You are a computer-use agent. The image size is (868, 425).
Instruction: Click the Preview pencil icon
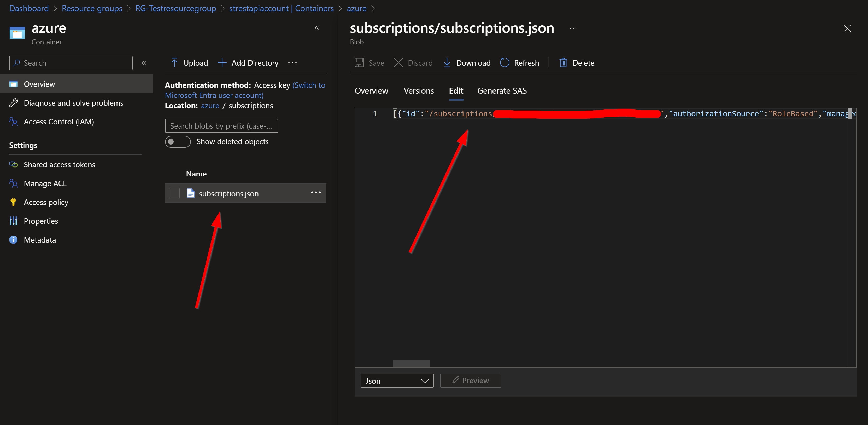tap(456, 380)
